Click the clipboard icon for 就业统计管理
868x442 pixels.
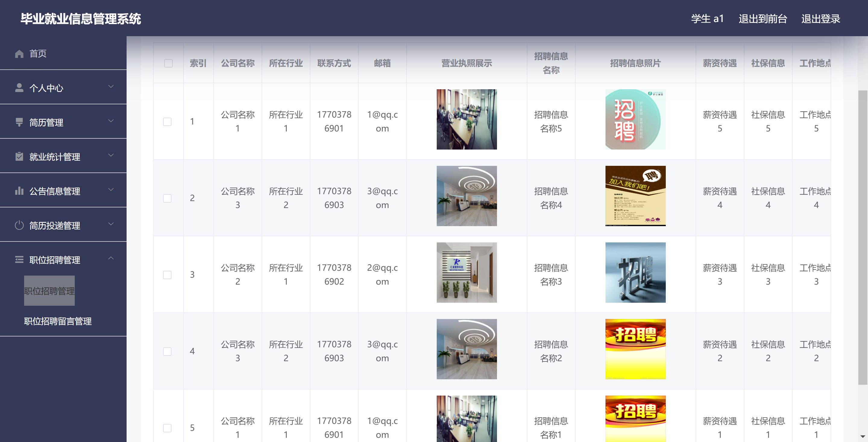(19, 156)
